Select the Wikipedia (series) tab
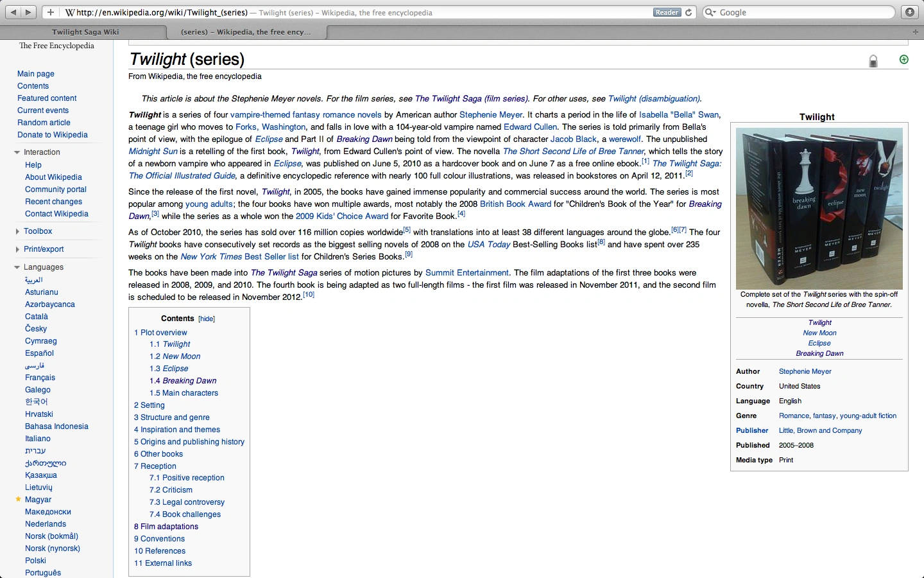Screen dimensions: 924x578 [x=246, y=31]
